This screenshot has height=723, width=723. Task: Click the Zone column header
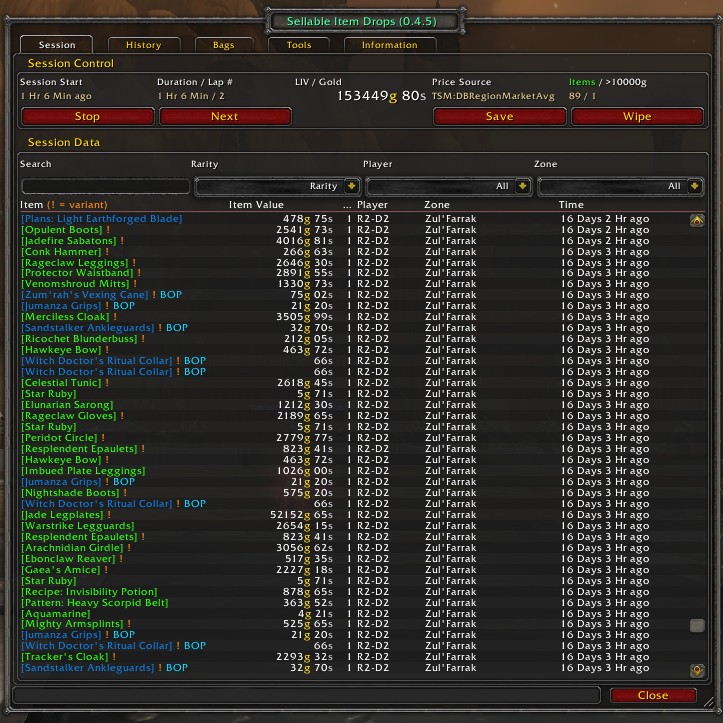[437, 205]
